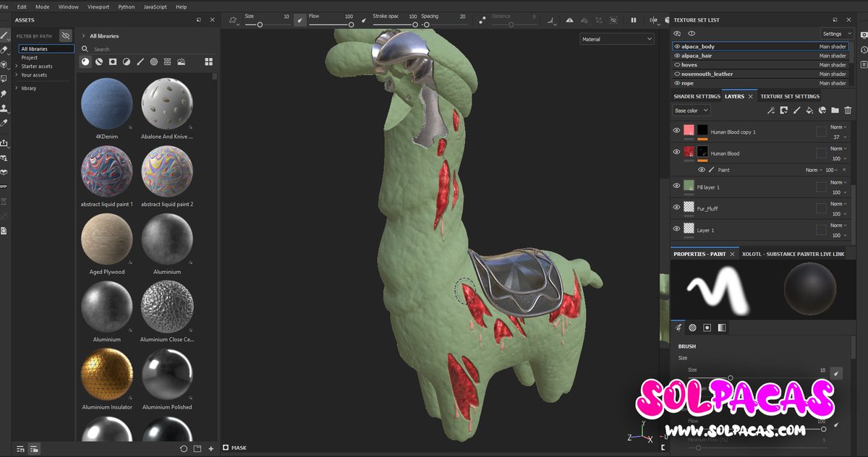This screenshot has width=868, height=457.
Task: Toggle lazy mouse icon near Distance
Action: [x=484, y=20]
